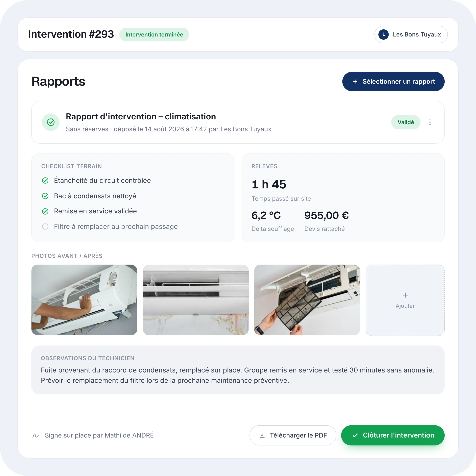This screenshot has height=476, width=476.
Task: Click the 1 h 45 time value
Action: click(269, 184)
